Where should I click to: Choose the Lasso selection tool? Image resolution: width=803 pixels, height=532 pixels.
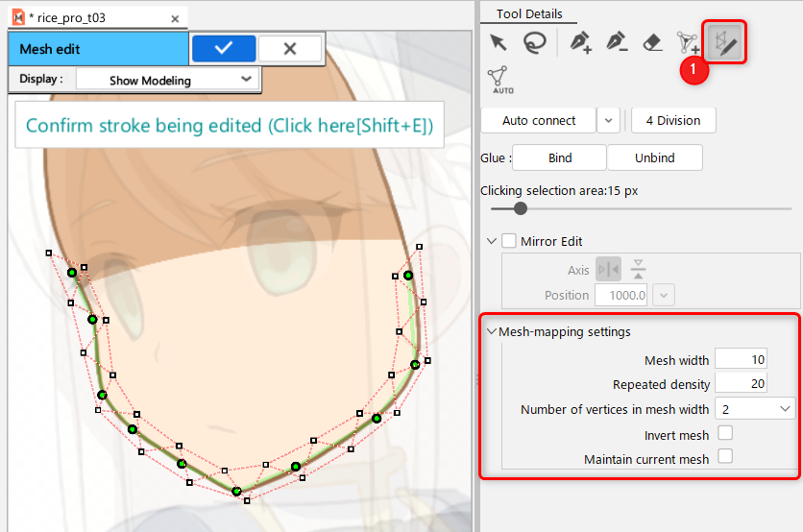[x=534, y=42]
